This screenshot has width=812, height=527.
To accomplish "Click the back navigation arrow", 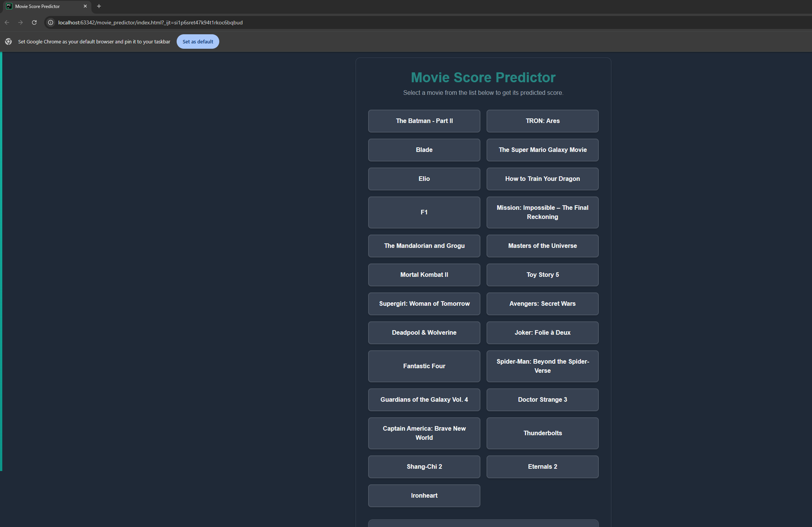I will 7,22.
